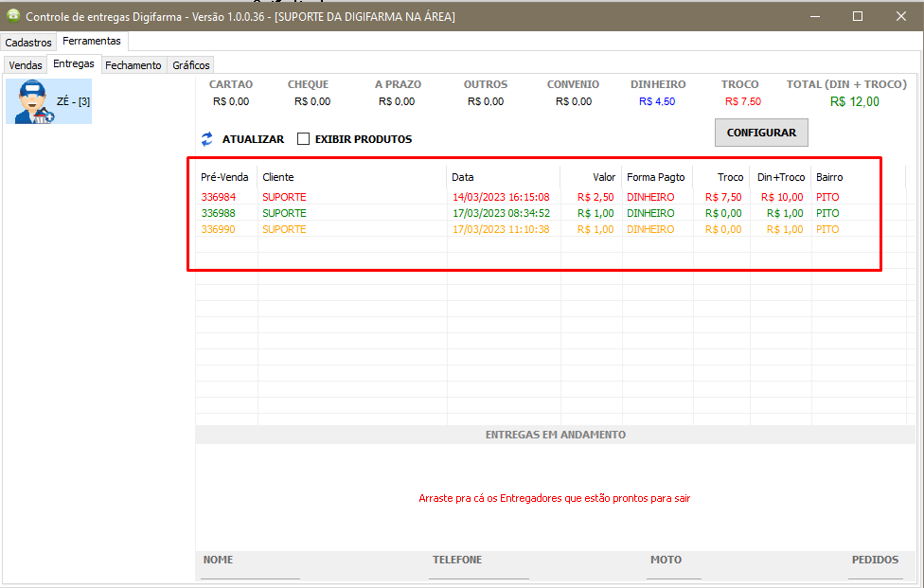
Task: Click date 17/03/2023 08:34:52
Action: tap(501, 213)
